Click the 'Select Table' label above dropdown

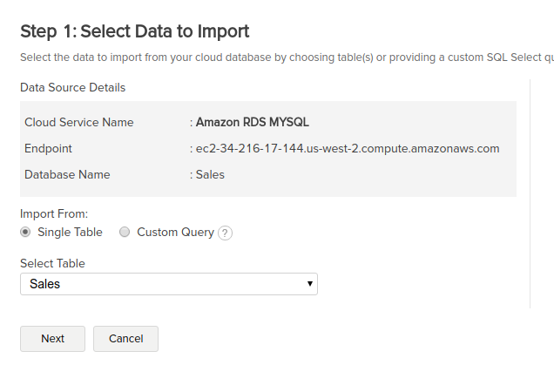pos(52,263)
